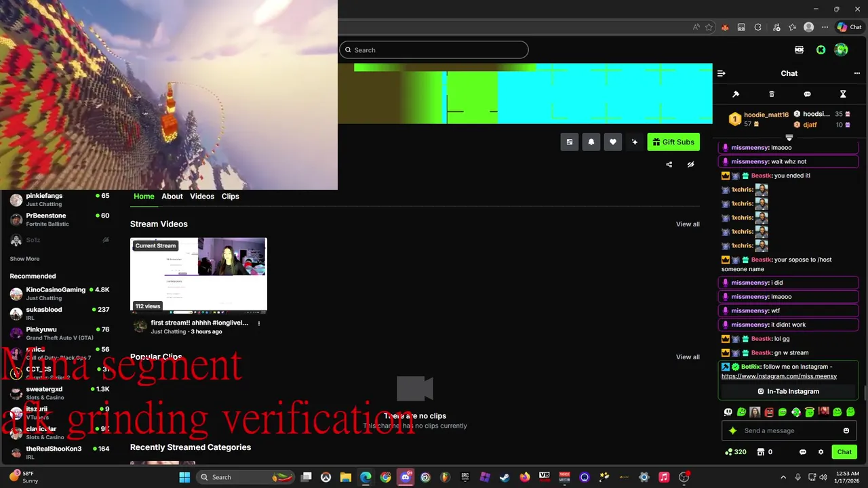Click the trash can clear-chat icon
Viewport: 868px width, 488px height.
(772, 94)
